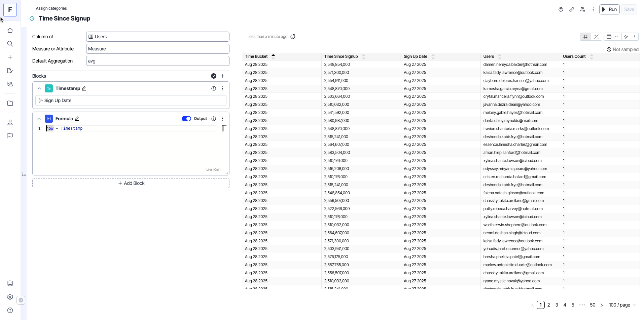
Task: Click the refresh icon beside the timestamp
Action: pyautogui.click(x=293, y=37)
